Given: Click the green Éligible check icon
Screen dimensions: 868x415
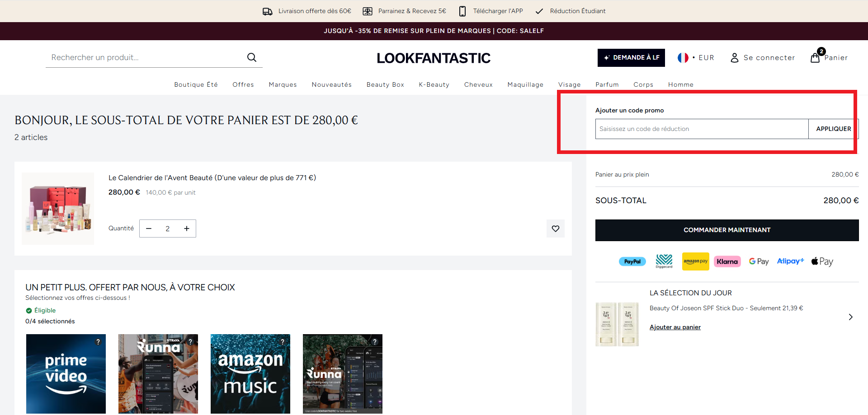Looking at the screenshot, I should point(29,311).
